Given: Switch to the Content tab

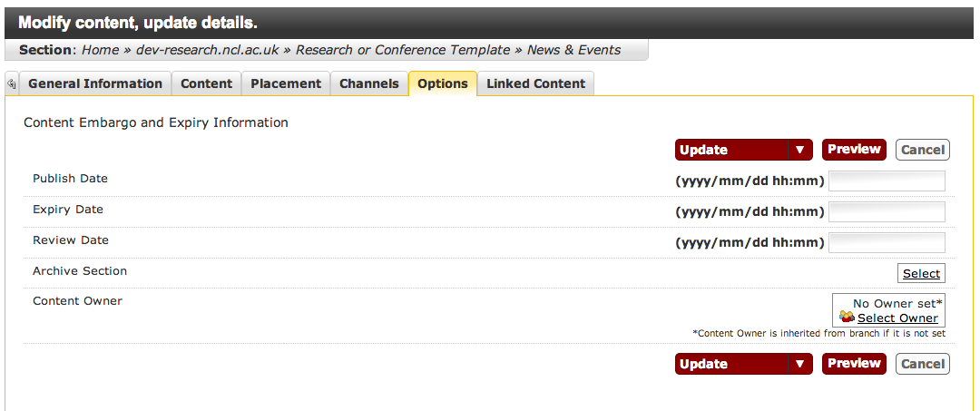Looking at the screenshot, I should tap(206, 83).
